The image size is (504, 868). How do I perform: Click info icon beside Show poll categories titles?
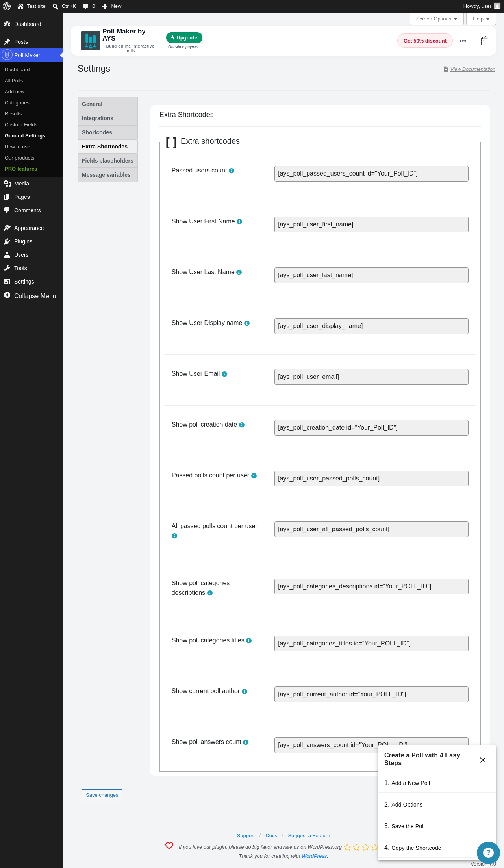point(249,641)
